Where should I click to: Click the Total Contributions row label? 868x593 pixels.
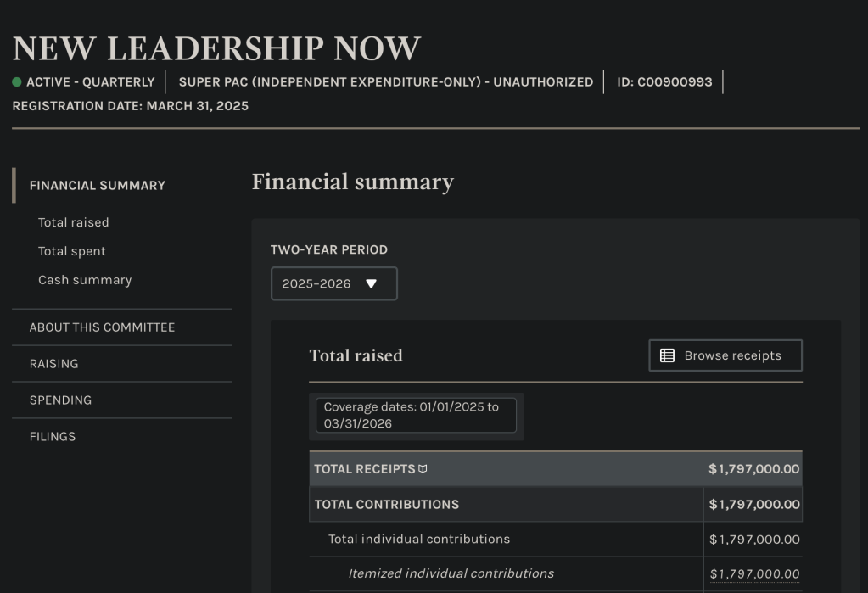[386, 505]
